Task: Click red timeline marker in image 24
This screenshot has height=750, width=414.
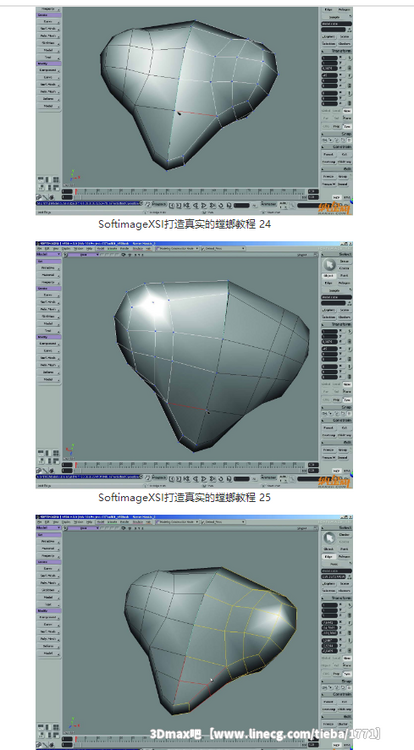Action: coord(75,191)
